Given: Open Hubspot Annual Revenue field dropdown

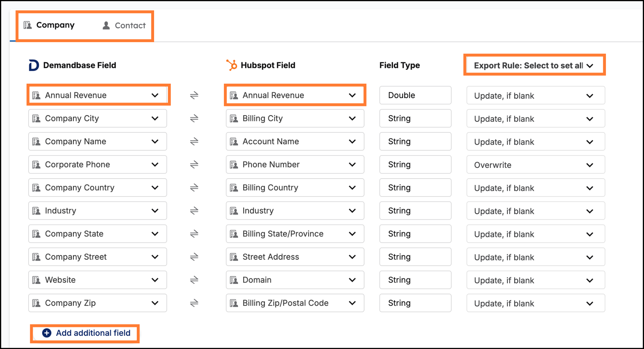Looking at the screenshot, I should (295, 95).
